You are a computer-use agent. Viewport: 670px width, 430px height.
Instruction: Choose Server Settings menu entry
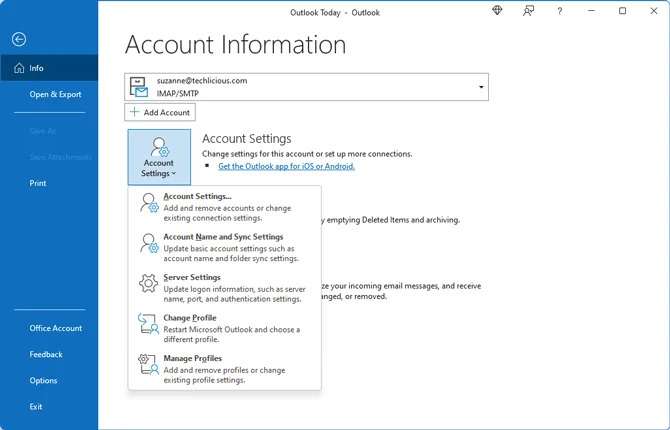[224, 288]
